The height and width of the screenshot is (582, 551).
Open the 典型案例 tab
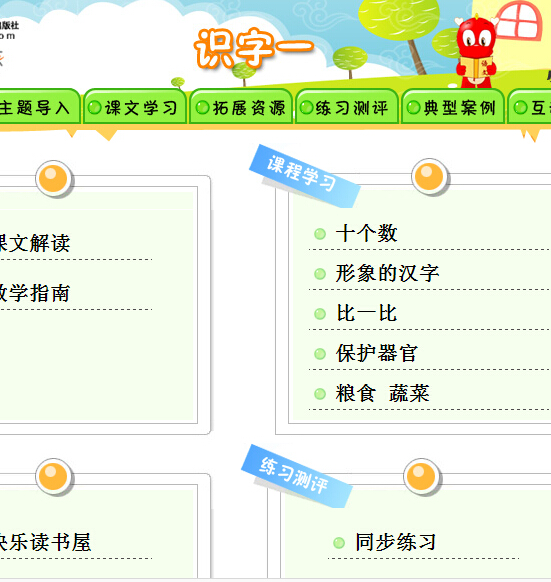click(453, 107)
